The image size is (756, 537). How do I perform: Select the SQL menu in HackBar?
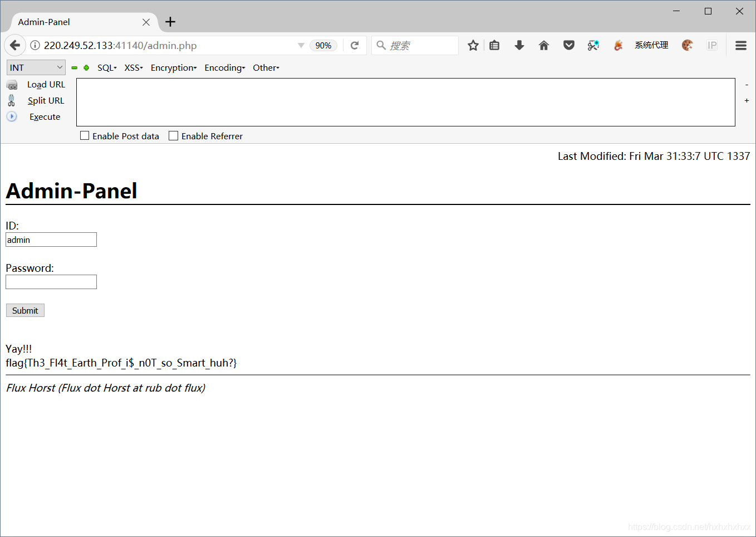(106, 67)
